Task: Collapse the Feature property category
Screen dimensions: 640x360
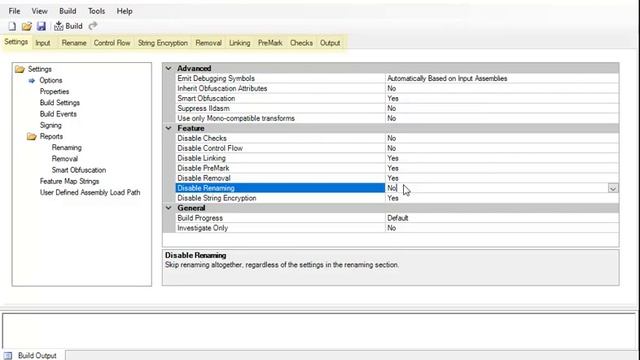Action: tap(169, 128)
